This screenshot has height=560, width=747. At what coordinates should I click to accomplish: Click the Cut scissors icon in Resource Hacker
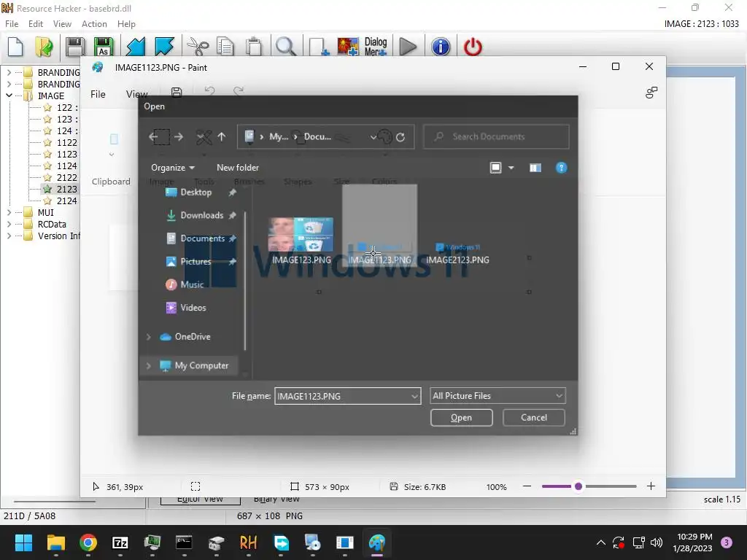click(x=198, y=47)
